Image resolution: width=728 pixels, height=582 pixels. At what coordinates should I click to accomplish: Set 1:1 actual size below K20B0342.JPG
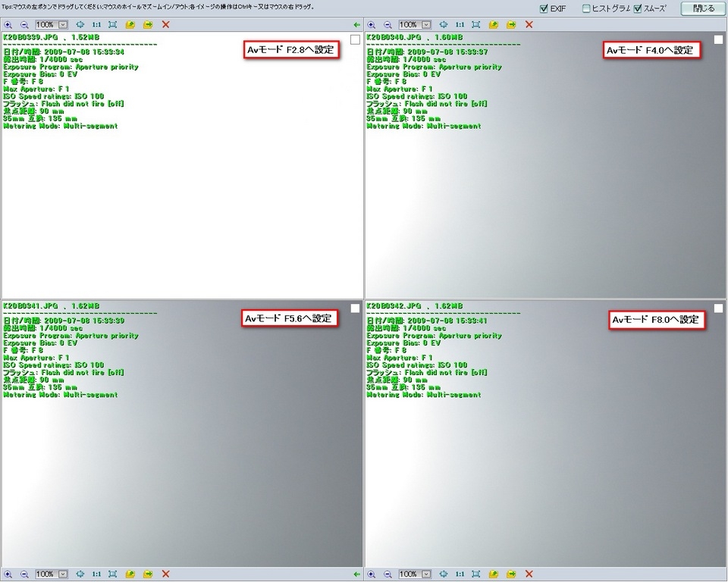(x=460, y=574)
